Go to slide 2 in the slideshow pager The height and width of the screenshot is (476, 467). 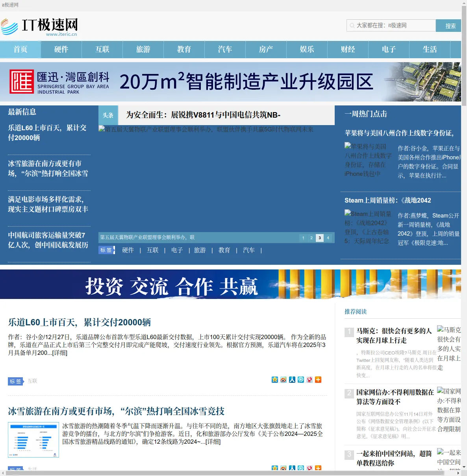coord(311,238)
